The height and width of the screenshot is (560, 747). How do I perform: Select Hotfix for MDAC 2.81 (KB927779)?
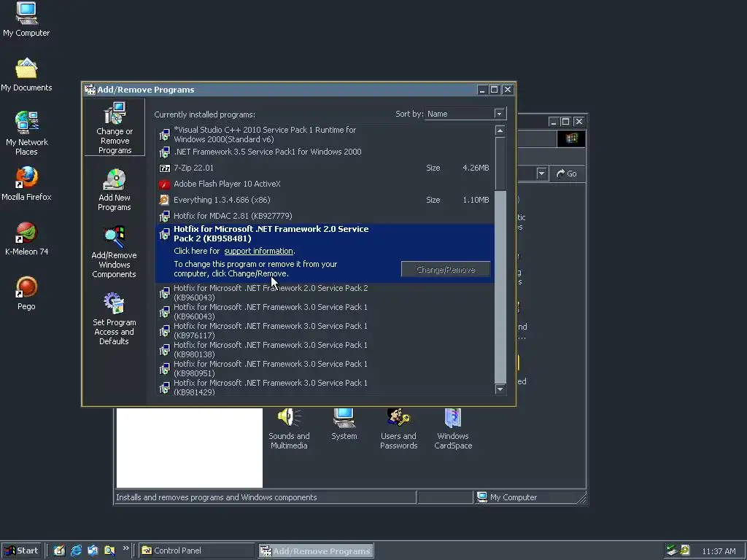tap(325, 216)
